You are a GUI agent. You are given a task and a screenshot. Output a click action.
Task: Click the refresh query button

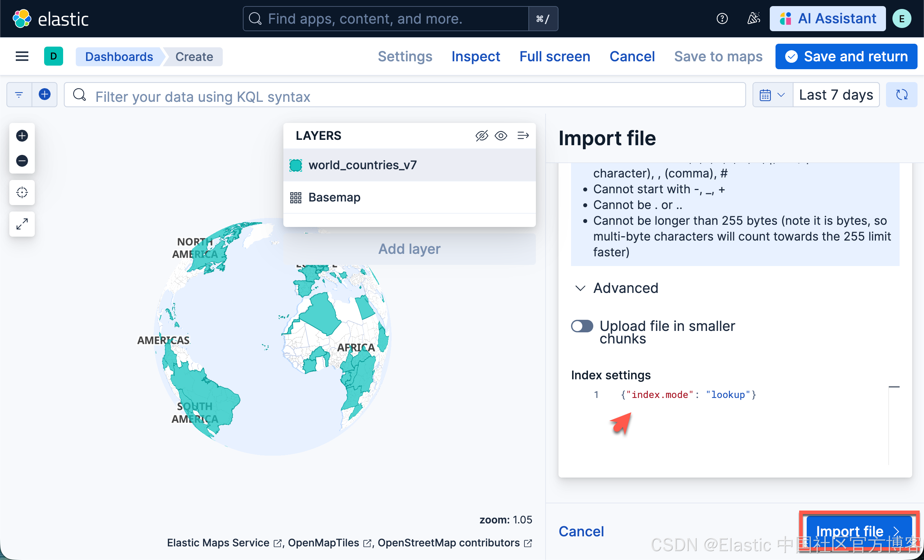pyautogui.click(x=901, y=95)
